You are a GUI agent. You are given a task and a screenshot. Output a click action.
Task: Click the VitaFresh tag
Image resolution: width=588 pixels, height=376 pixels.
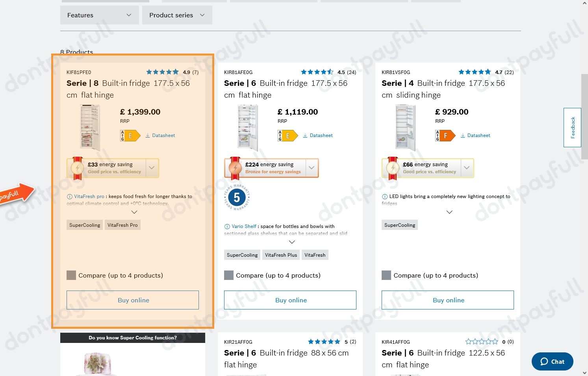pos(315,255)
